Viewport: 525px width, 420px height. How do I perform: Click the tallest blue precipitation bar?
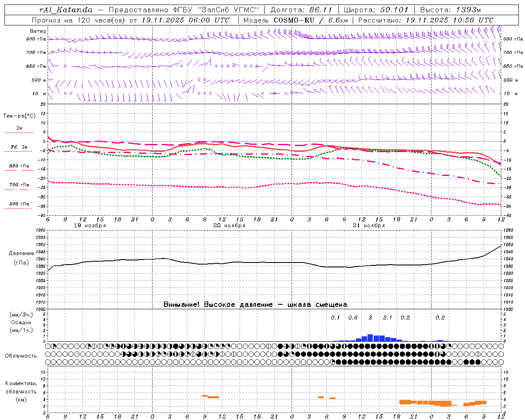pos(370,338)
